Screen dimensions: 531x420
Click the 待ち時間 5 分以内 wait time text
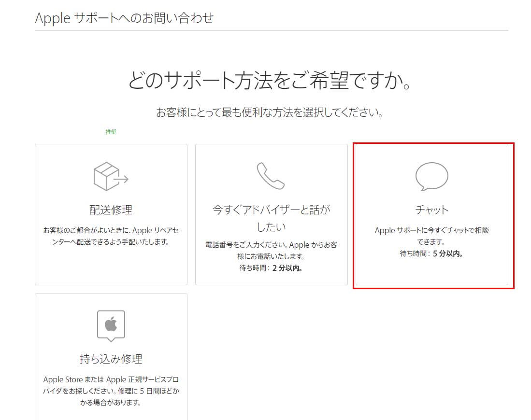pyautogui.click(x=431, y=253)
